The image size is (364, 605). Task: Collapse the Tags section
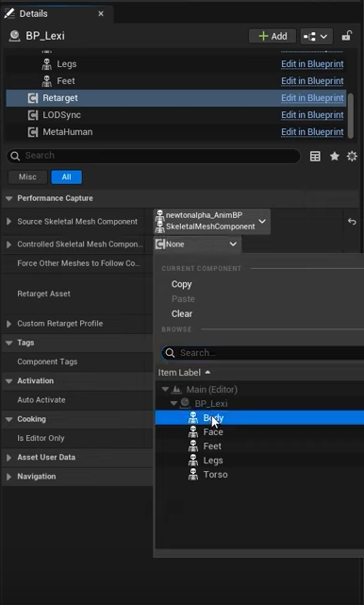coord(8,343)
